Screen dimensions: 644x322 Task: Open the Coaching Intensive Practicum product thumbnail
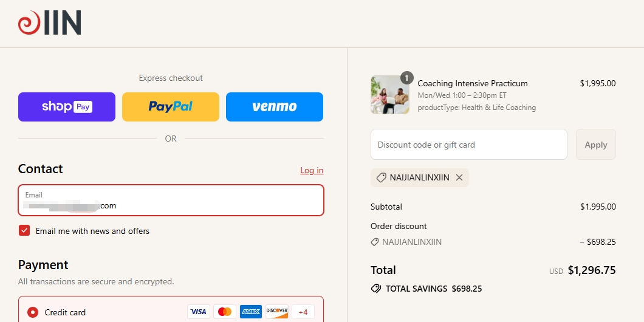pos(386,95)
